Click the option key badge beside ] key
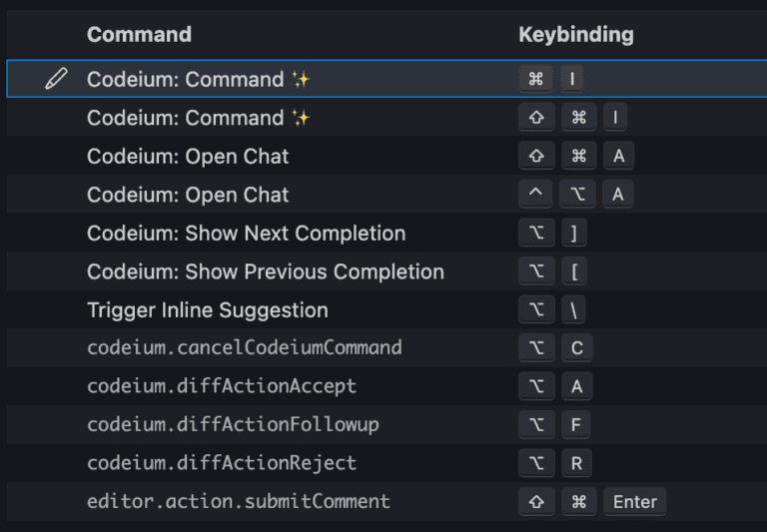This screenshot has width=767, height=532. coord(536,233)
